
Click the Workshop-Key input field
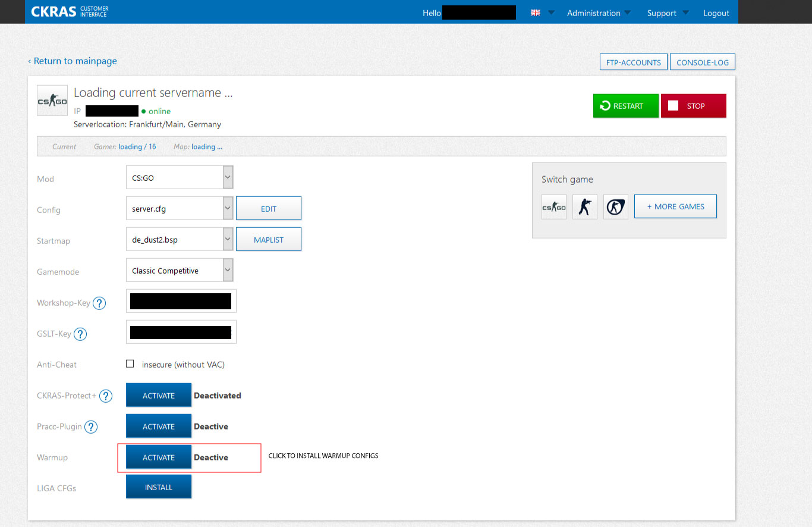coord(181,301)
